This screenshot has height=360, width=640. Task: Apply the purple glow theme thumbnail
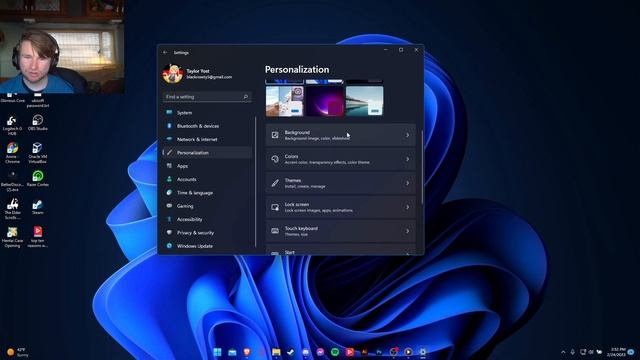tap(324, 101)
